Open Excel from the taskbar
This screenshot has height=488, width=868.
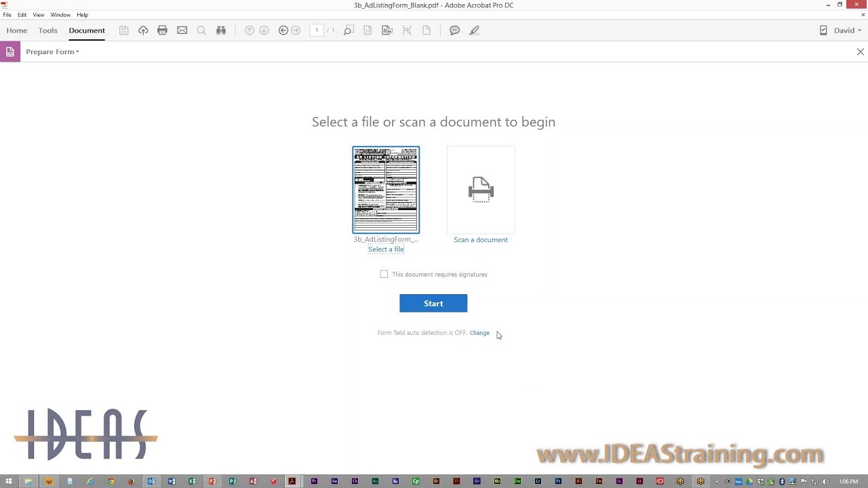[x=192, y=481]
